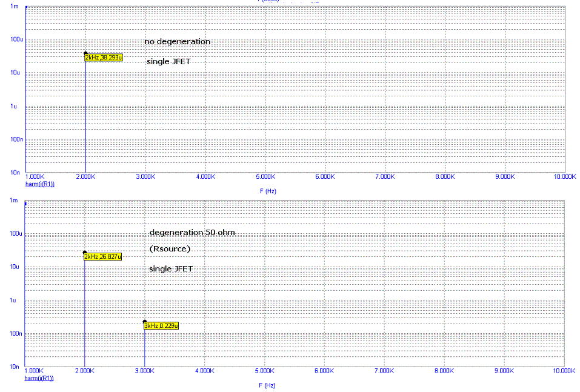The image size is (580, 392).
Task: Select the 2kHz,26.827u marker label
Action: (103, 257)
